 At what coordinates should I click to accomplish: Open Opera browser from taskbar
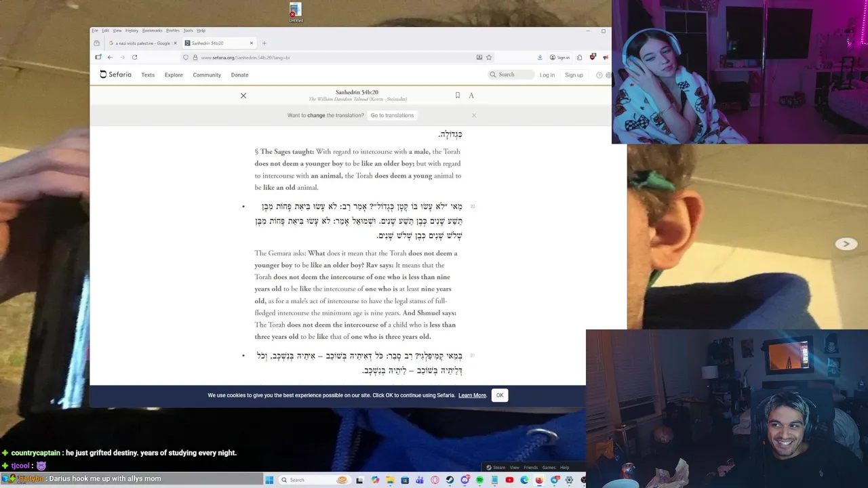click(435, 480)
